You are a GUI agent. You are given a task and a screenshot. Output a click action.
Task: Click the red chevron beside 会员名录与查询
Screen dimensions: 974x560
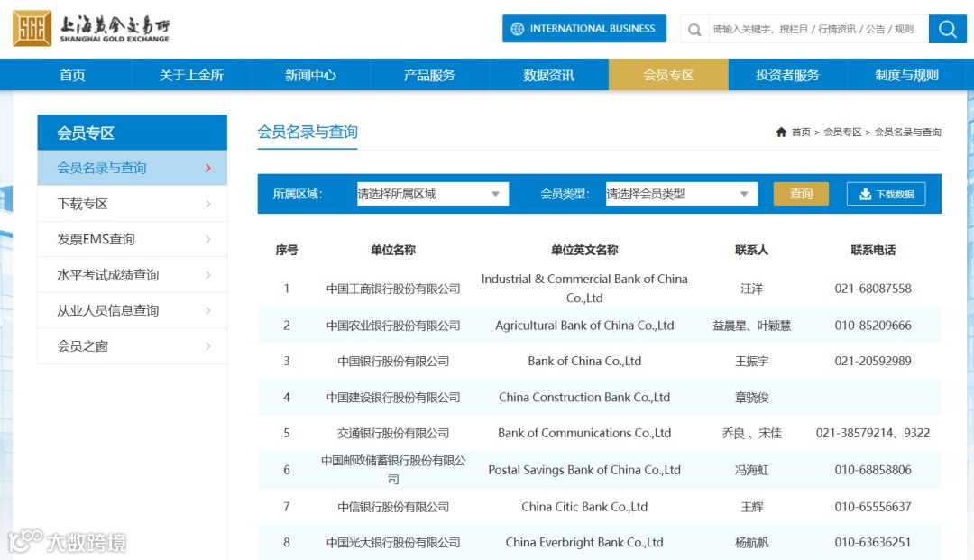[x=208, y=168]
